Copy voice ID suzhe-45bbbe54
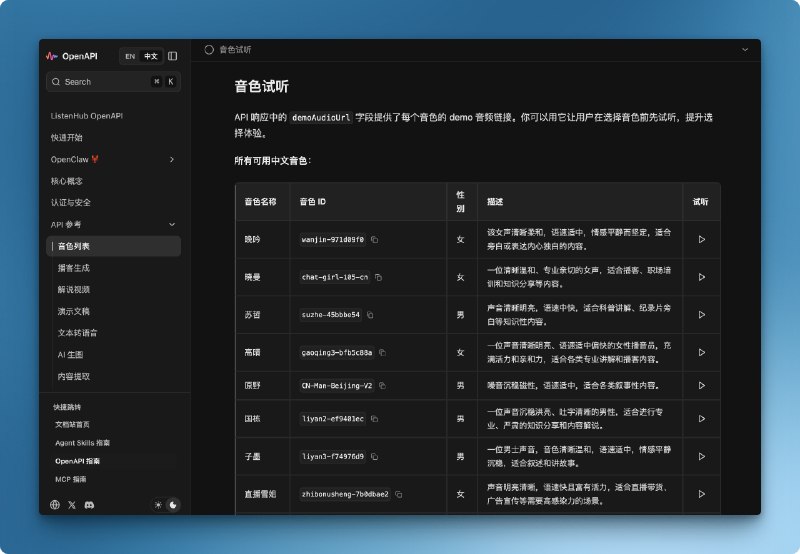 370,315
